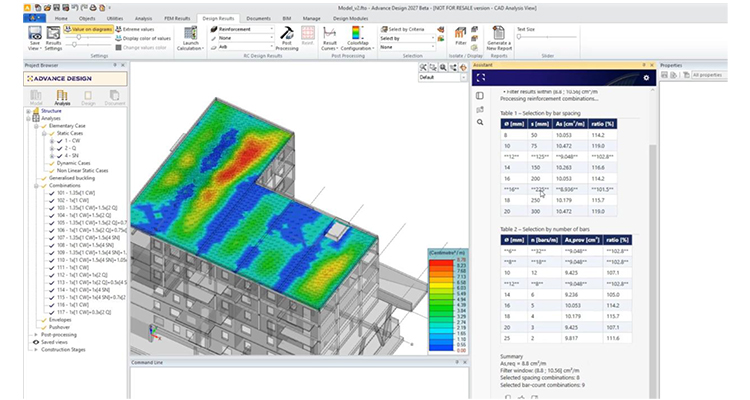Toggle the Assistant sidebar panel icon

[x=480, y=96]
